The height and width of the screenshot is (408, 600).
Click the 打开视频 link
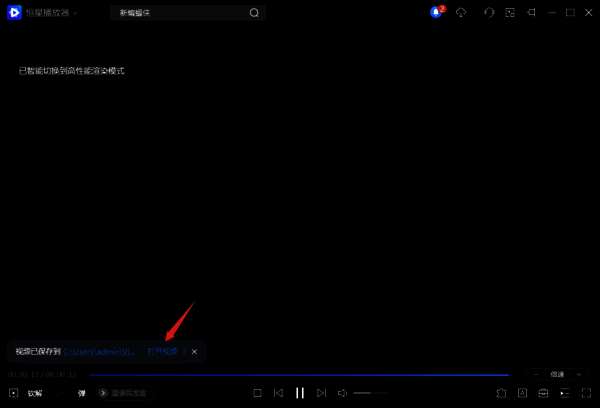(x=162, y=352)
